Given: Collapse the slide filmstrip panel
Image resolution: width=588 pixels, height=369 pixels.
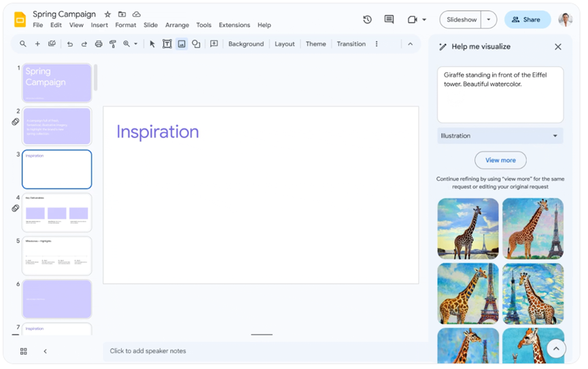Looking at the screenshot, I should tap(46, 351).
